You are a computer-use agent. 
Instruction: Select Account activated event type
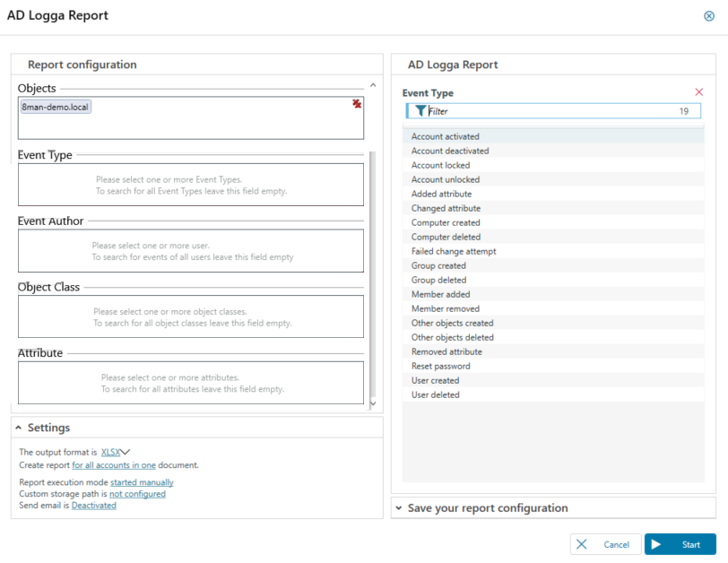click(x=445, y=136)
